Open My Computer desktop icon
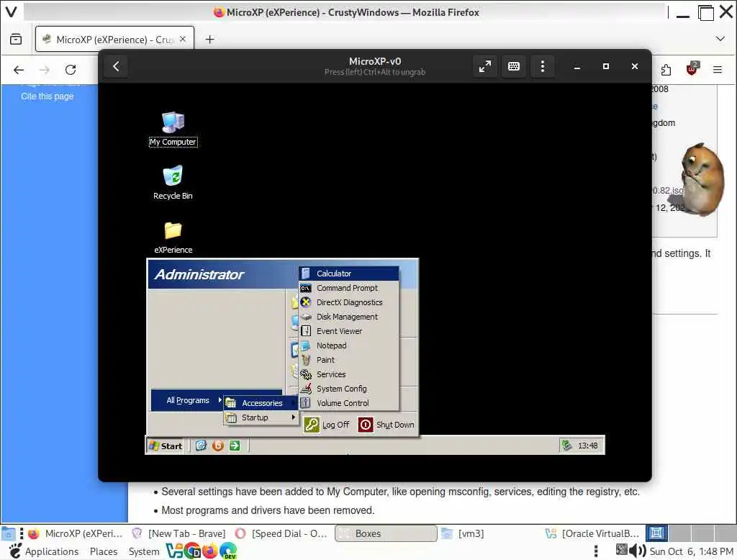Viewport: 737px width, 560px height. (173, 129)
